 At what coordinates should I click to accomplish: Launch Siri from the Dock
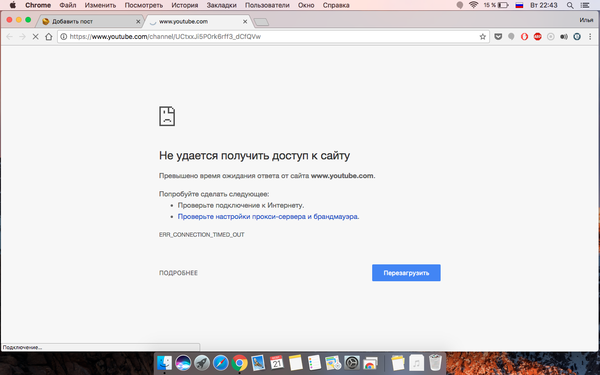pos(183,363)
